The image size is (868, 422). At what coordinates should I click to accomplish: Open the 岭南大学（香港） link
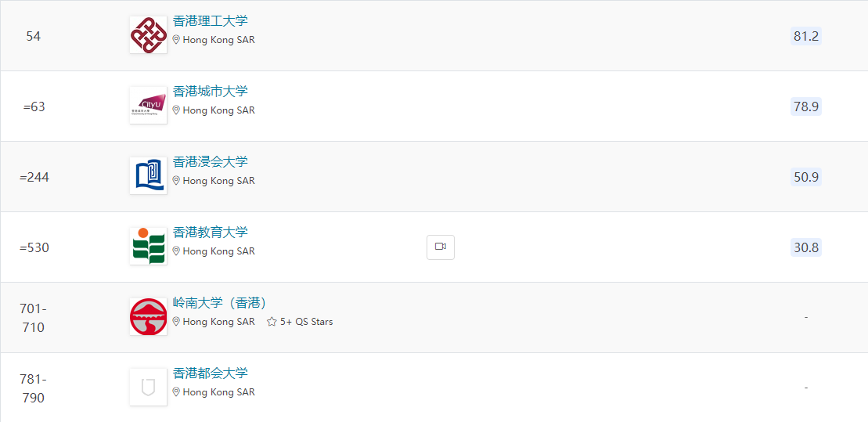pos(220,303)
